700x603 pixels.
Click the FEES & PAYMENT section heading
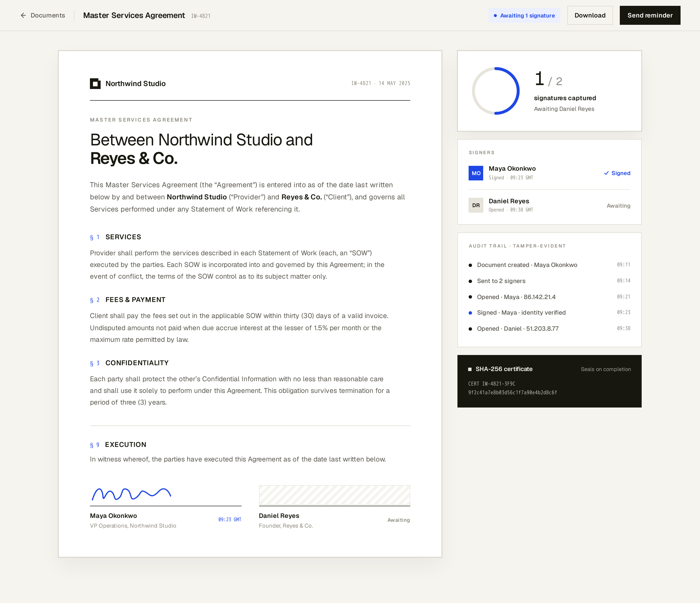pos(135,300)
